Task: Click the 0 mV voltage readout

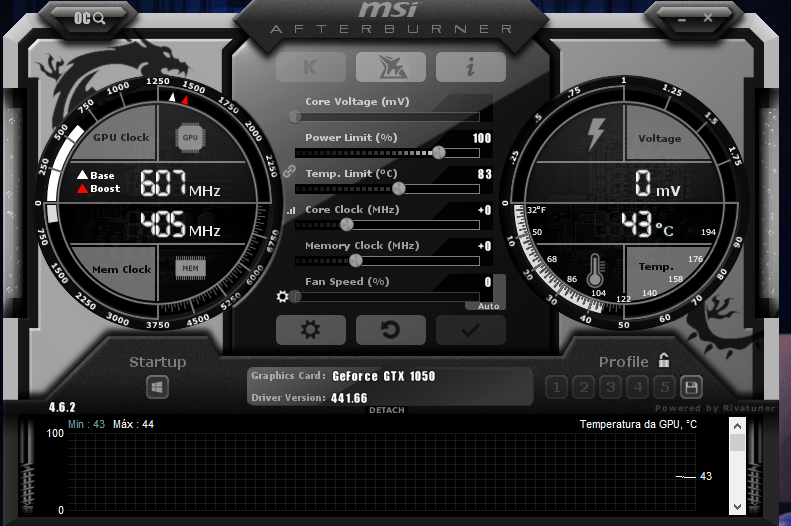Action: [657, 183]
